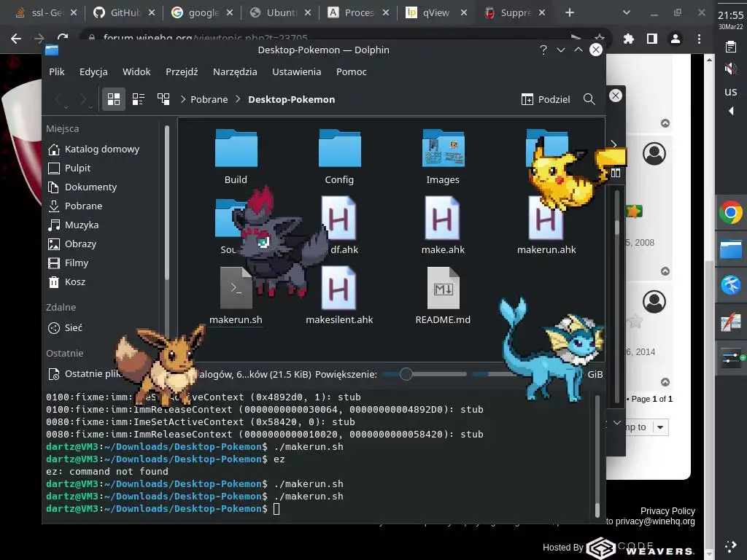The width and height of the screenshot is (747, 560).
Task: Open the Narzędzia menu
Action: tap(235, 71)
